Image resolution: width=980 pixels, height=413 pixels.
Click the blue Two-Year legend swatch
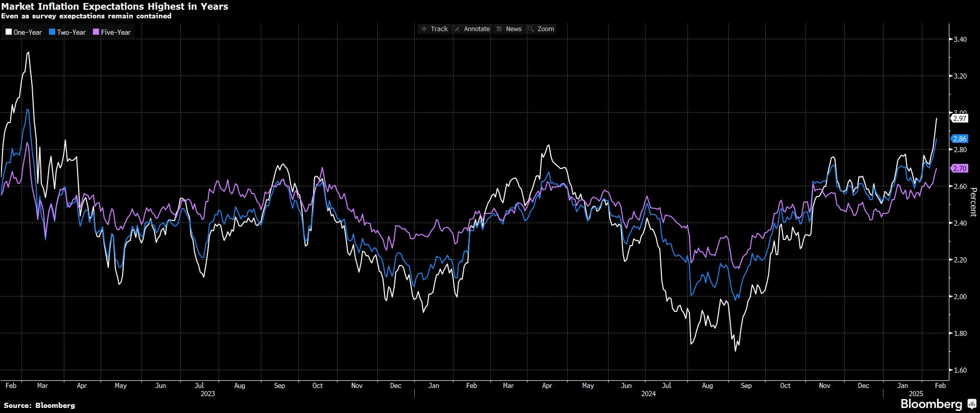point(52,32)
